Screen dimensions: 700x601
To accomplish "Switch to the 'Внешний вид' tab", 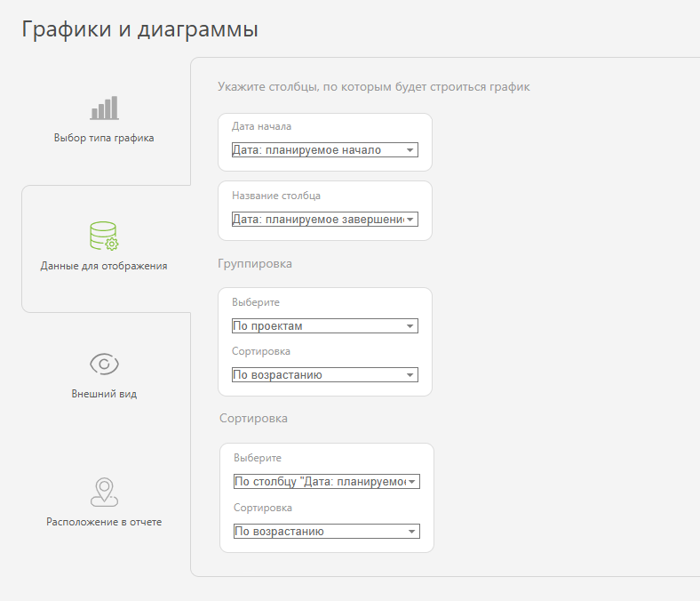I will coord(104,394).
